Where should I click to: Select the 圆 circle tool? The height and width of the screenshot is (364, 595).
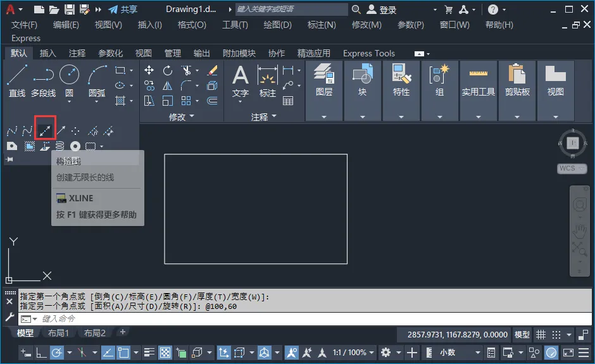70,80
